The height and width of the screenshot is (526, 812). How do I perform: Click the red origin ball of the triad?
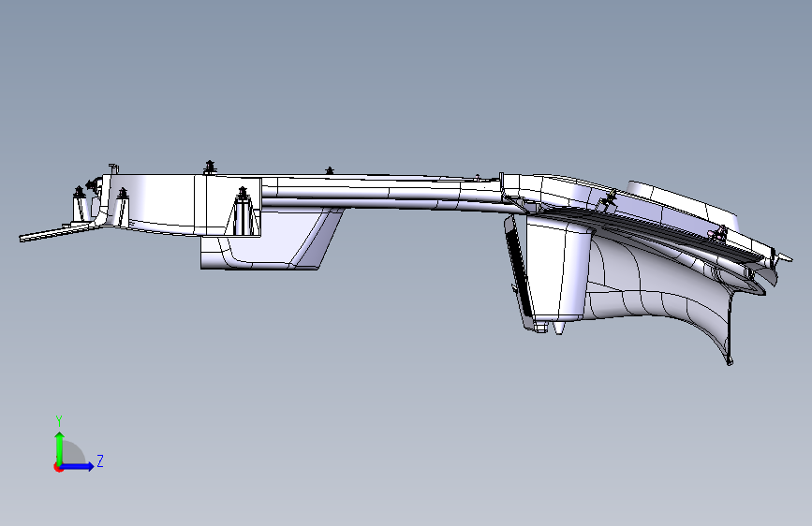[58, 467]
